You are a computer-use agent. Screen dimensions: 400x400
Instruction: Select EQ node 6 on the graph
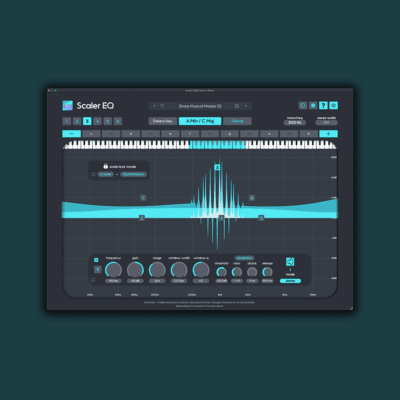252,198
